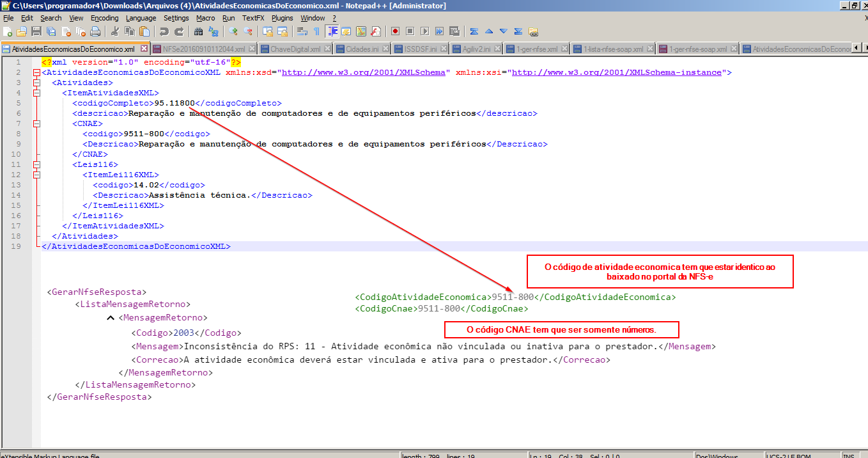Screen dimensions: 868x458
Task: Switch to the NFSe20160910112044.xml tab
Action: pyautogui.click(x=204, y=49)
